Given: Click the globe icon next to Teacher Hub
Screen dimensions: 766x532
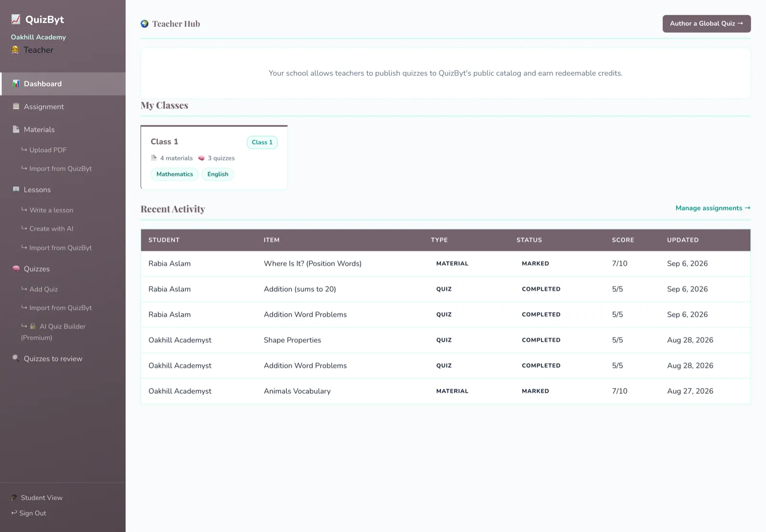Looking at the screenshot, I should 145,23.
